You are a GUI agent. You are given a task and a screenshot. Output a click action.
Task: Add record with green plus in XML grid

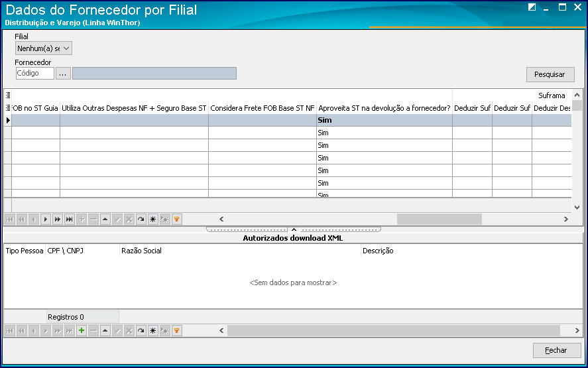point(82,331)
